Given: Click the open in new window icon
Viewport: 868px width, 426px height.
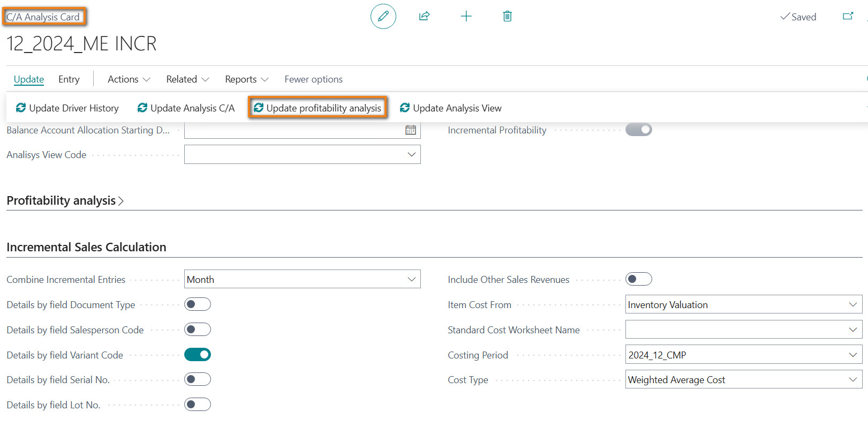Looking at the screenshot, I should [848, 16].
